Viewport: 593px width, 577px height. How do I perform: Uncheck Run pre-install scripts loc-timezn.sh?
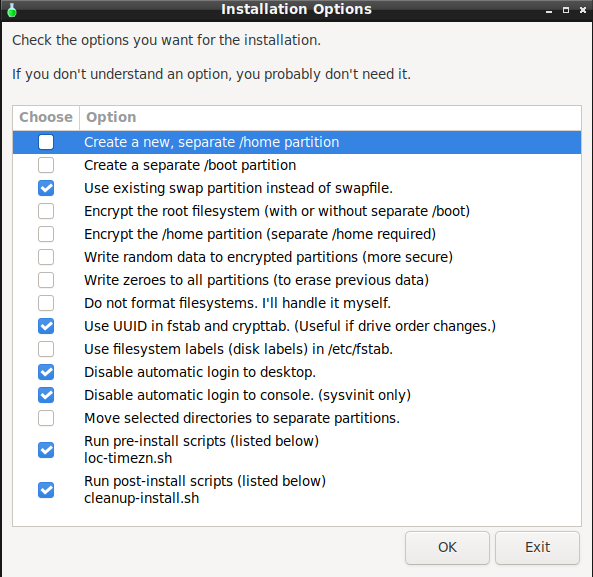(46, 450)
